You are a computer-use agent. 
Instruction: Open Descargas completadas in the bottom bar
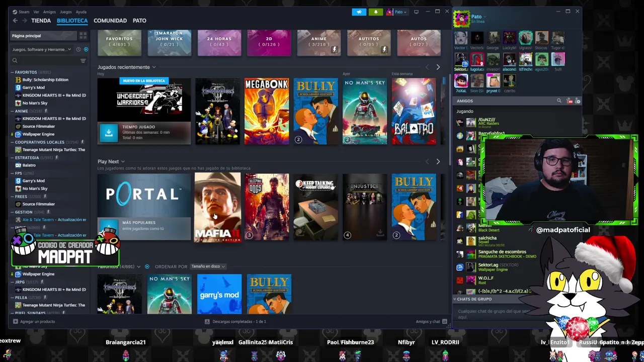(x=235, y=321)
